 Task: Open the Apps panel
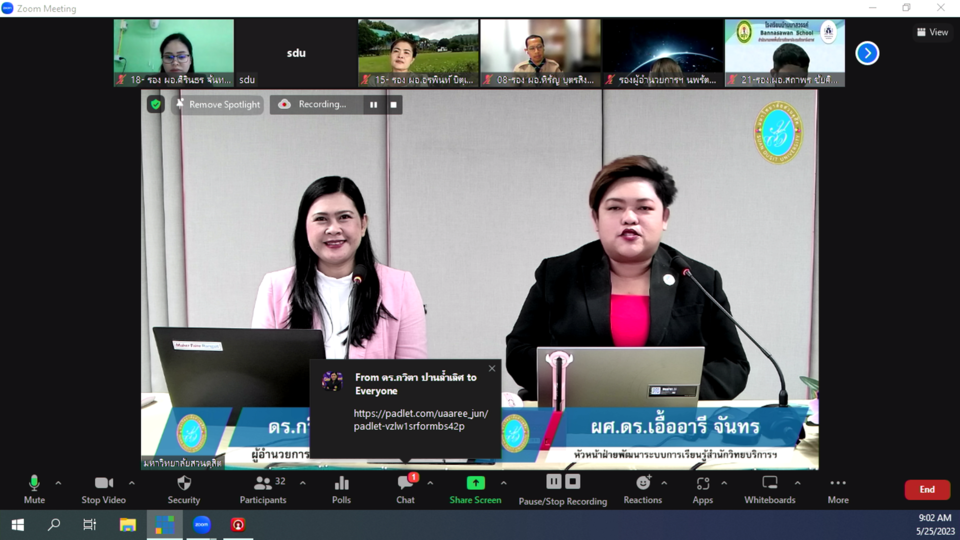702,488
